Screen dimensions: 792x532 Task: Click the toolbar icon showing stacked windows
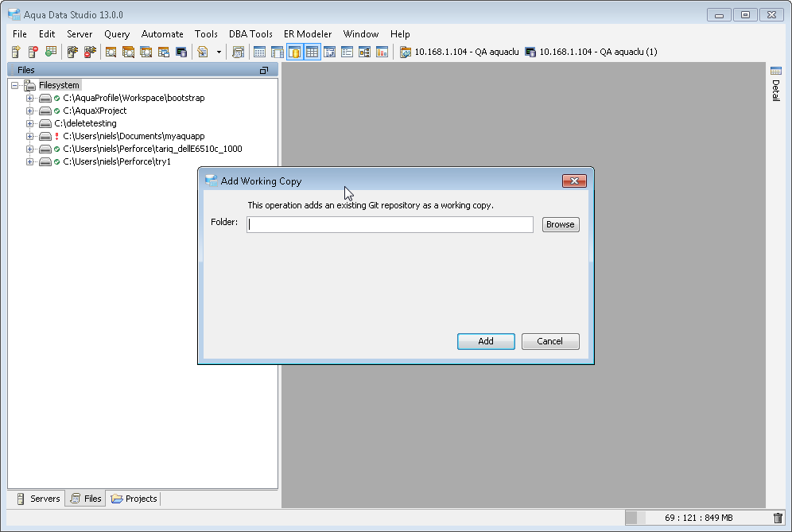point(164,52)
